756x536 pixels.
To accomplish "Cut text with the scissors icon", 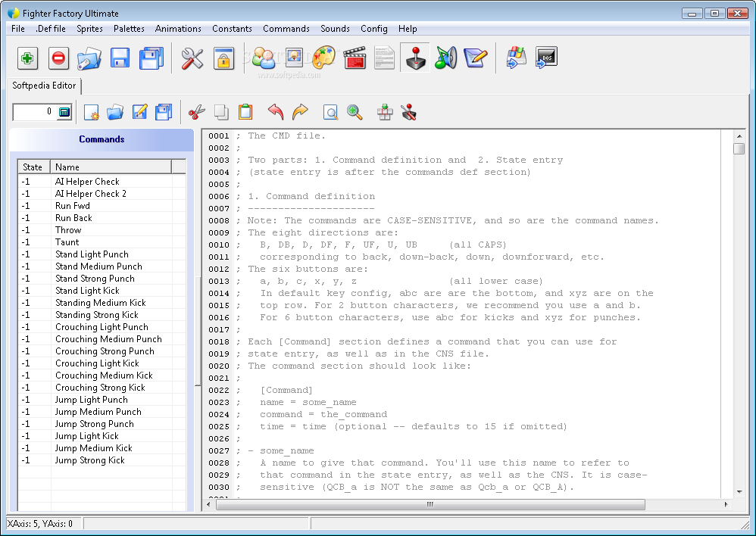I will 196,113.
